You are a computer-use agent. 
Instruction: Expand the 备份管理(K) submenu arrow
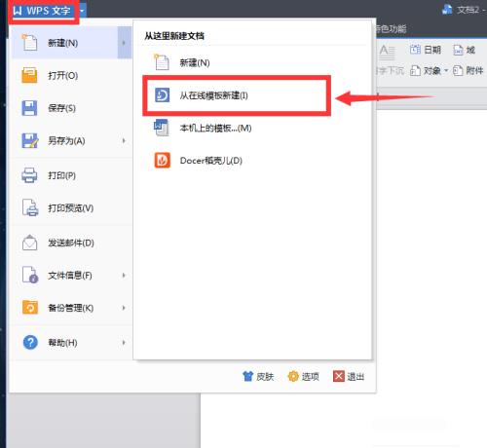tap(124, 308)
